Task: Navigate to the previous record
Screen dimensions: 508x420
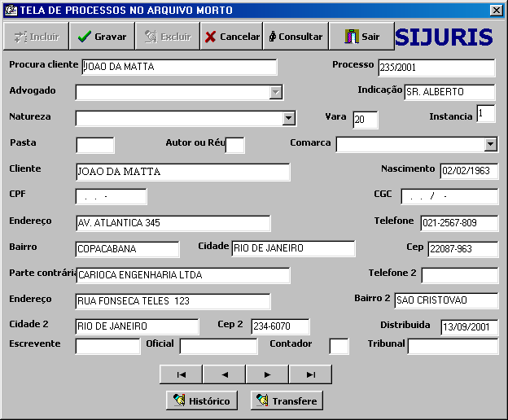Action: click(x=224, y=374)
